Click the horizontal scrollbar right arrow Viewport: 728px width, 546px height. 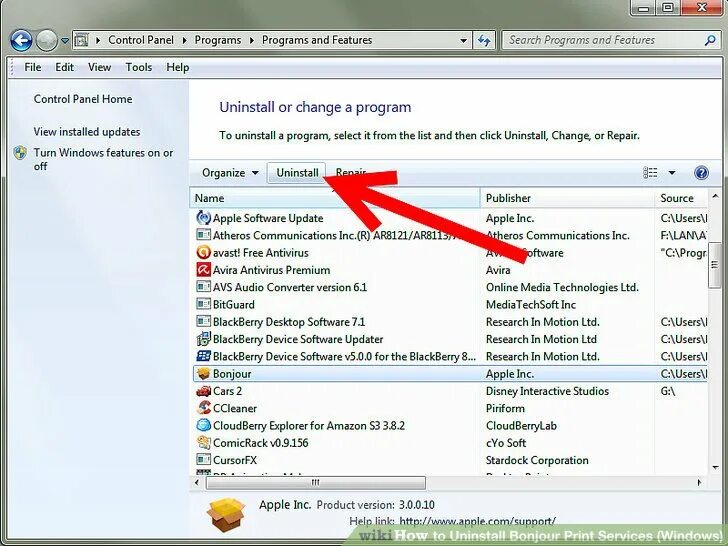pos(699,483)
